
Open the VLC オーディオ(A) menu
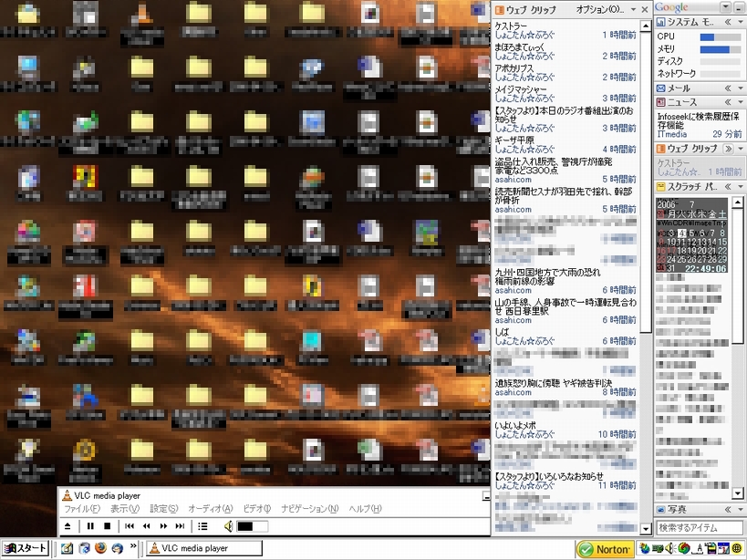click(x=211, y=509)
